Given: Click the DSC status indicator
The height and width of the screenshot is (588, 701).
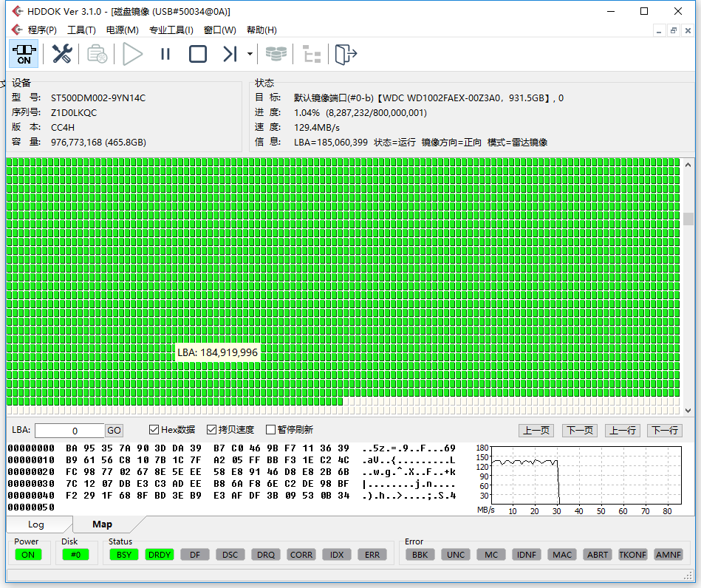Looking at the screenshot, I should coord(230,555).
